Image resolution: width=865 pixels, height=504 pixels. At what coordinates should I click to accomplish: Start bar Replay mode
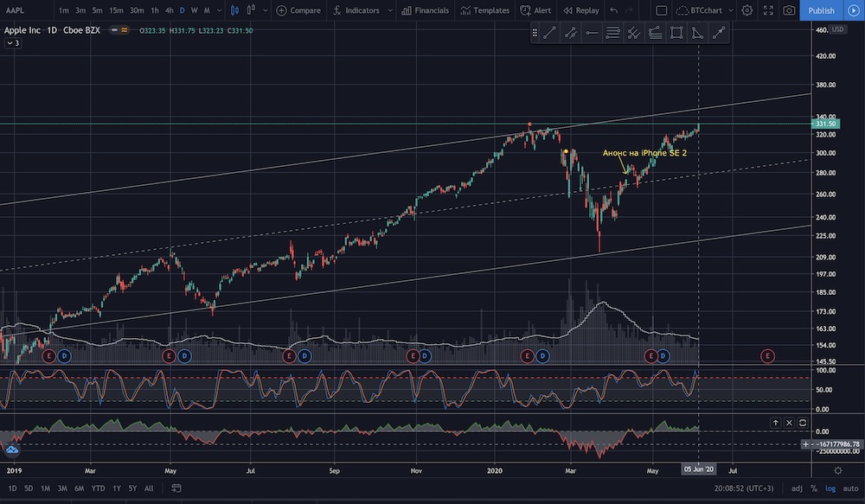(581, 10)
